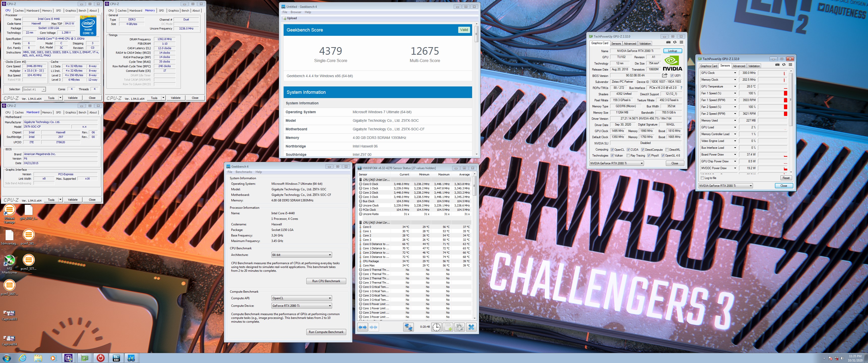Screen dimensions: 868x363
Task: Toggle Ray Tracing checkbox
Action: tap(628, 156)
